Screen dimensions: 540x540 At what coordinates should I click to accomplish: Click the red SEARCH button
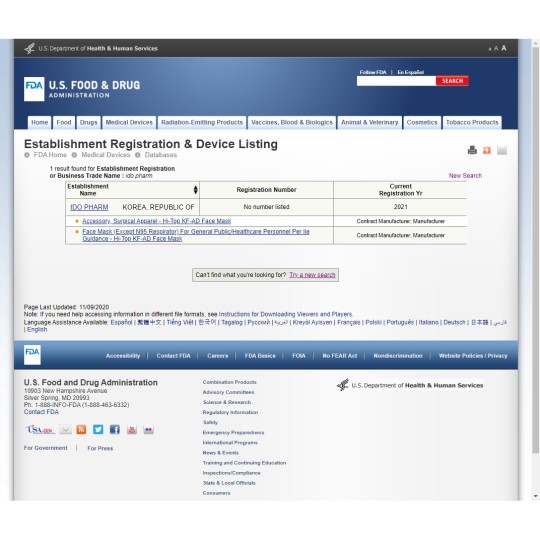tap(452, 81)
